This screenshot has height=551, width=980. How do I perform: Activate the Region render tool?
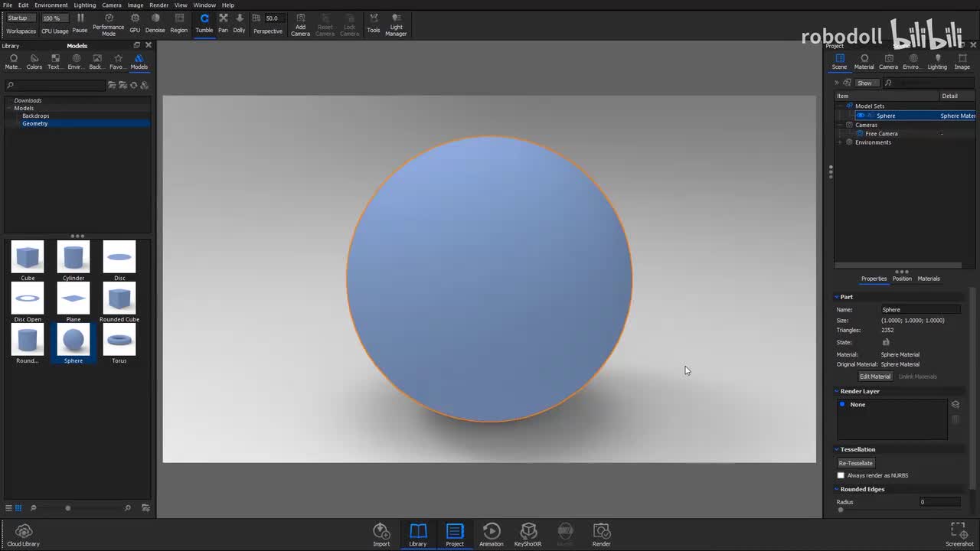179,23
